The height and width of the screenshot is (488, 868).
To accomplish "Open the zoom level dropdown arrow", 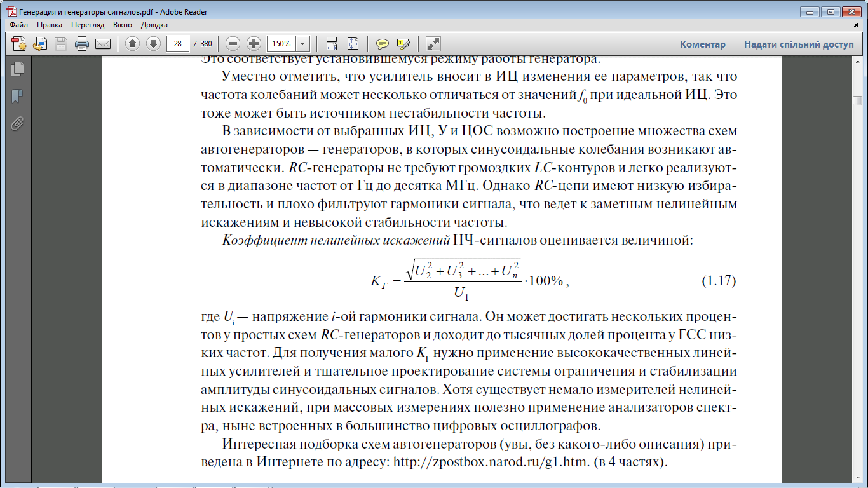I will pyautogui.click(x=302, y=44).
